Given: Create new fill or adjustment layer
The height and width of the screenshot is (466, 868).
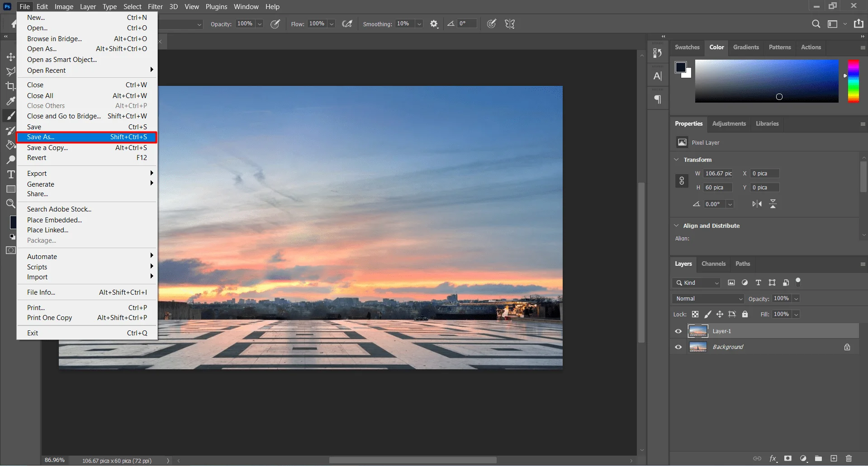Looking at the screenshot, I should point(803,458).
